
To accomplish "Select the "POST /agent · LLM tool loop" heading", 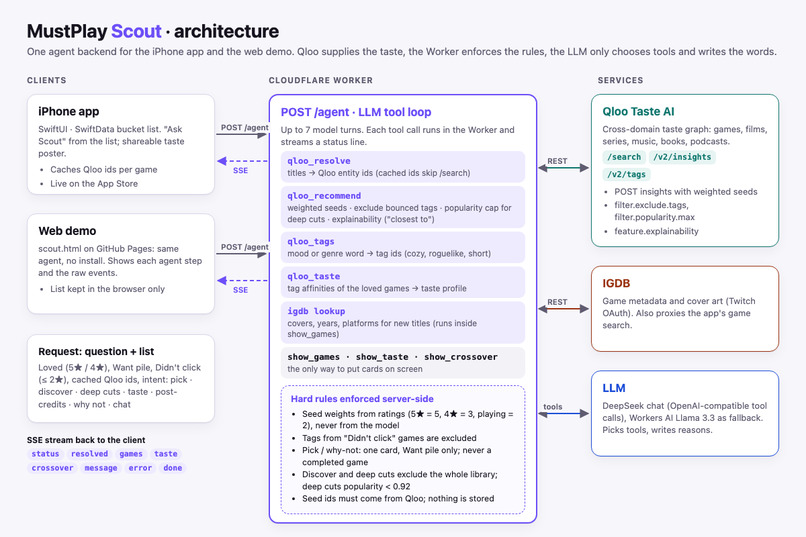I will pos(356,112).
